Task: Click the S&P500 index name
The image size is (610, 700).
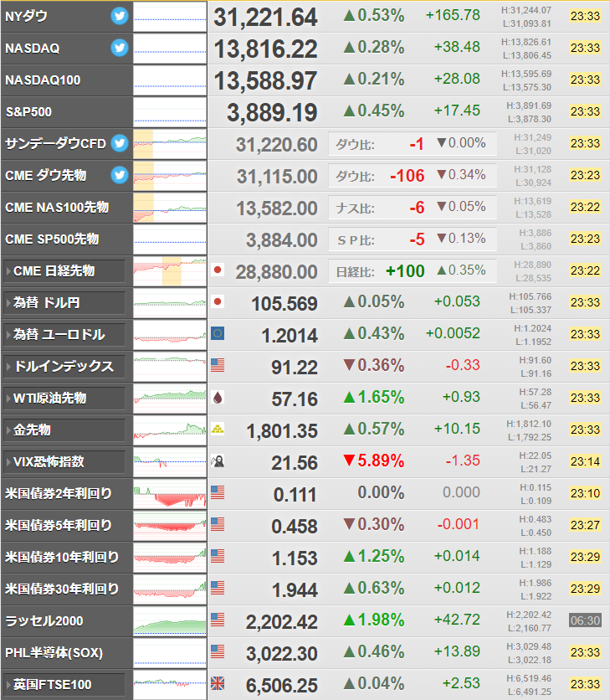Action: [x=28, y=111]
